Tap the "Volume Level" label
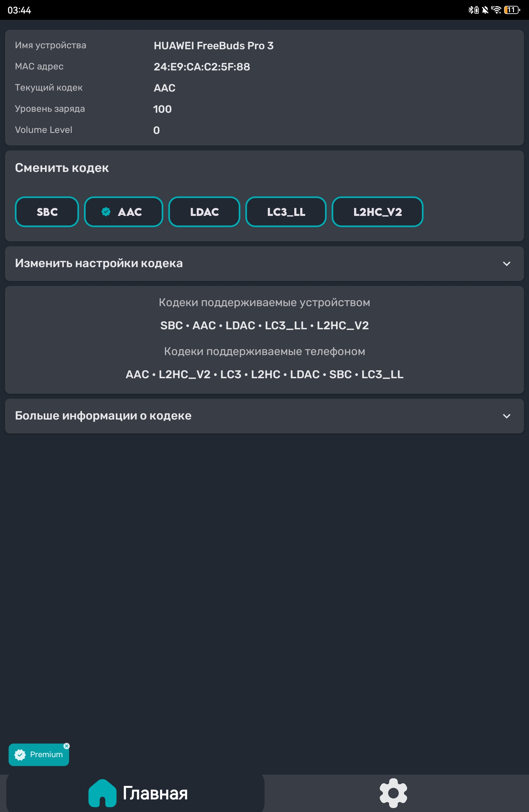 click(44, 130)
